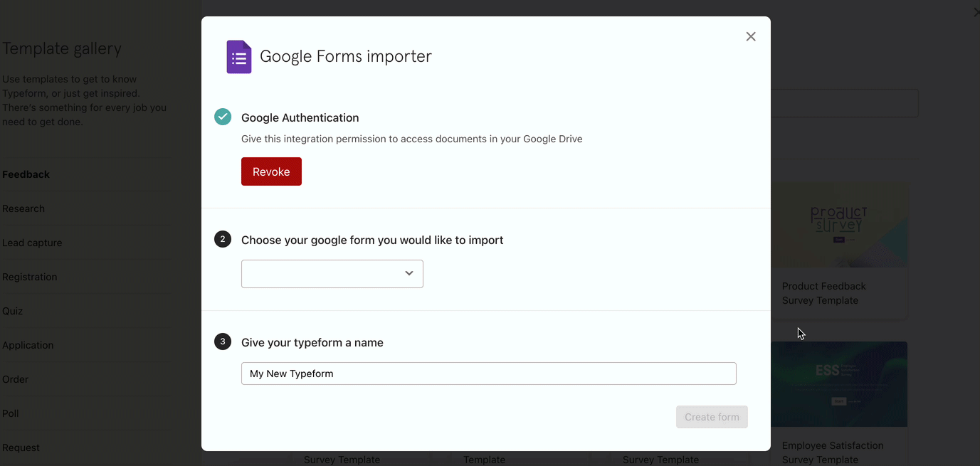Select Application category in sidebar
This screenshot has height=466, width=980.
tap(28, 345)
